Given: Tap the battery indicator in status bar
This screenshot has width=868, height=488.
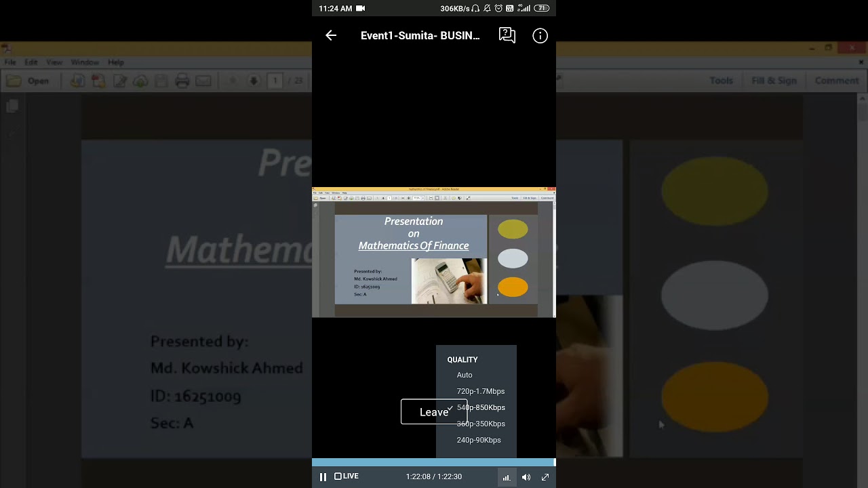Looking at the screenshot, I should [542, 8].
